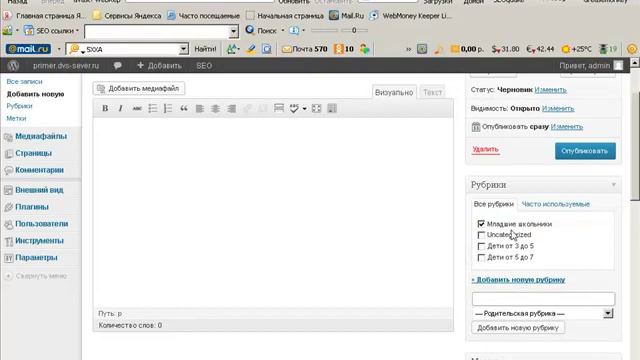Click the dollar rate 31.80 indicator
640x360 pixels.
505,49
